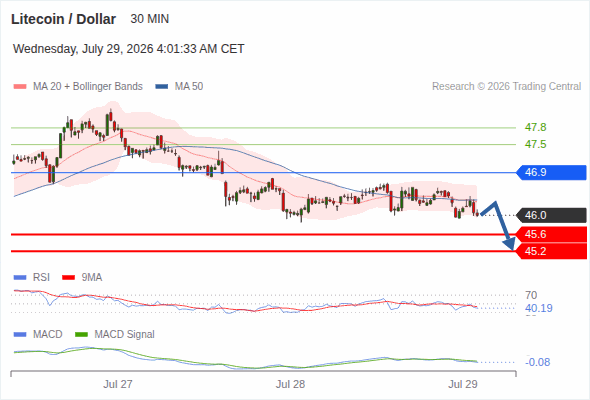Click the Research © 2026 Trading Central credit

click(x=506, y=87)
